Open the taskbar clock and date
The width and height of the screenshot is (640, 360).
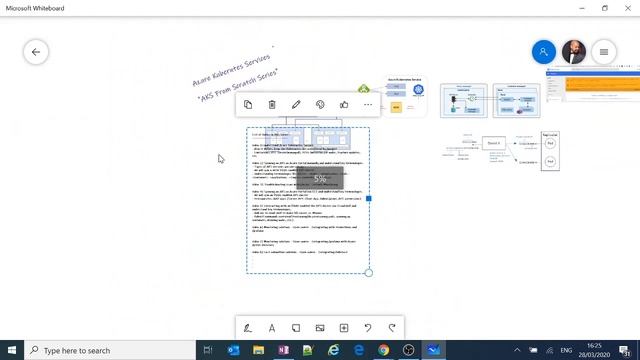[x=594, y=350]
